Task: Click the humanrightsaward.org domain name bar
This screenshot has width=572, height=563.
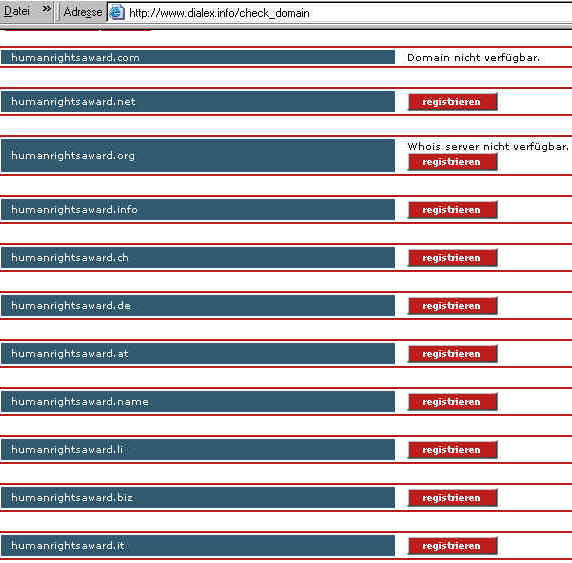Action: (x=198, y=155)
